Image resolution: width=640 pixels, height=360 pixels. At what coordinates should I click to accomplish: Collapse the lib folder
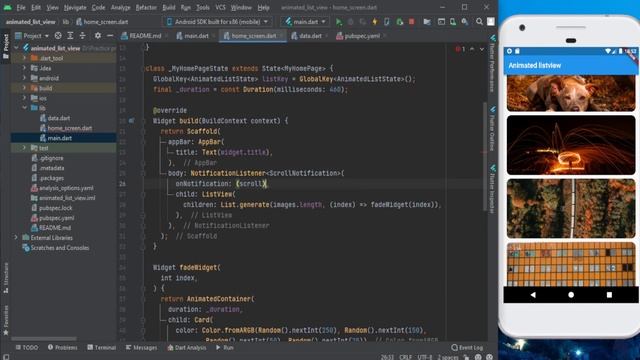click(x=24, y=108)
